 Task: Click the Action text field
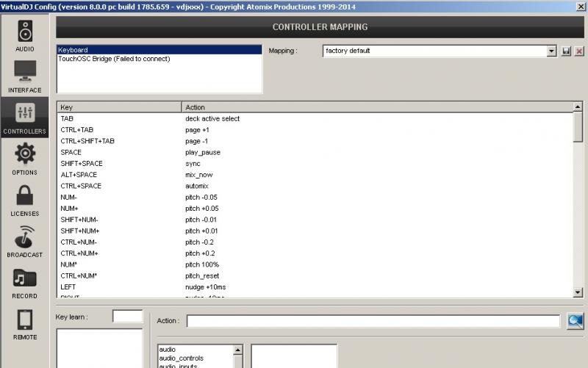click(373, 321)
